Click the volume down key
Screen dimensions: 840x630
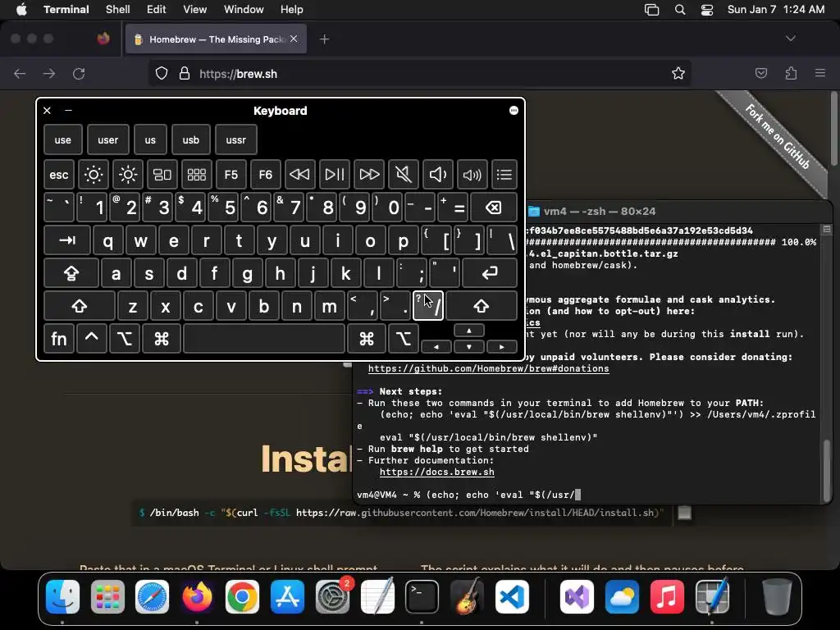click(x=437, y=175)
